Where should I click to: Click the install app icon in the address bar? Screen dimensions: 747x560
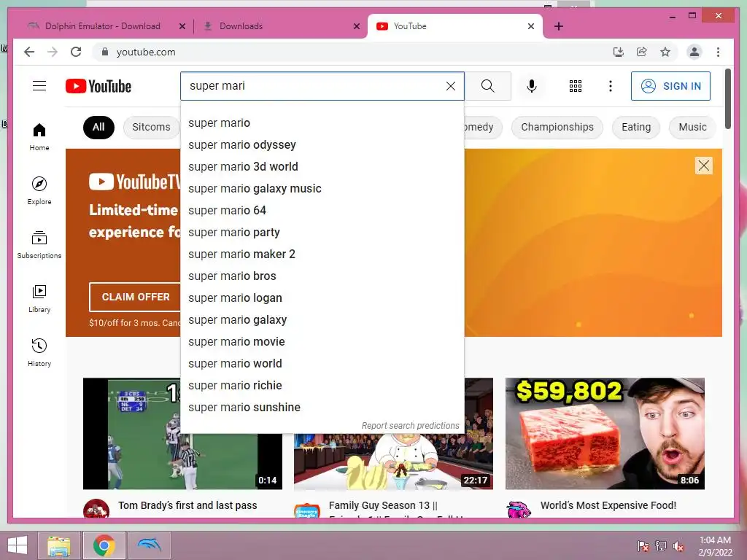click(619, 52)
